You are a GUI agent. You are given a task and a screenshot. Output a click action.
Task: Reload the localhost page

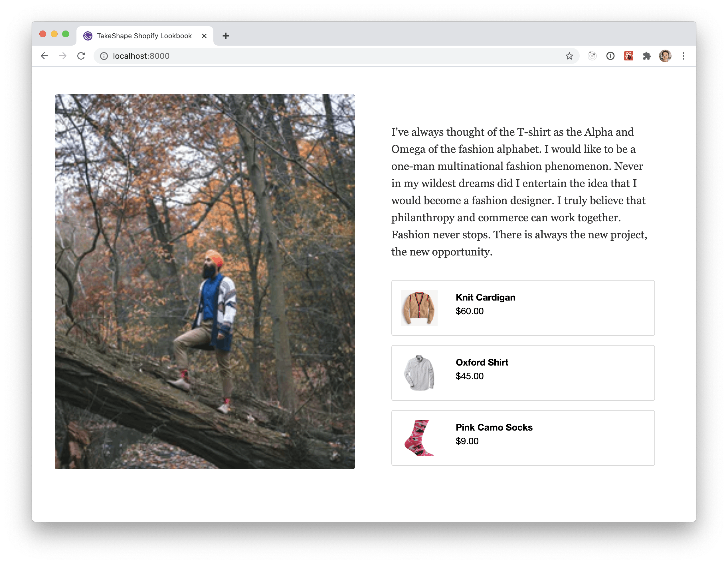tap(81, 56)
